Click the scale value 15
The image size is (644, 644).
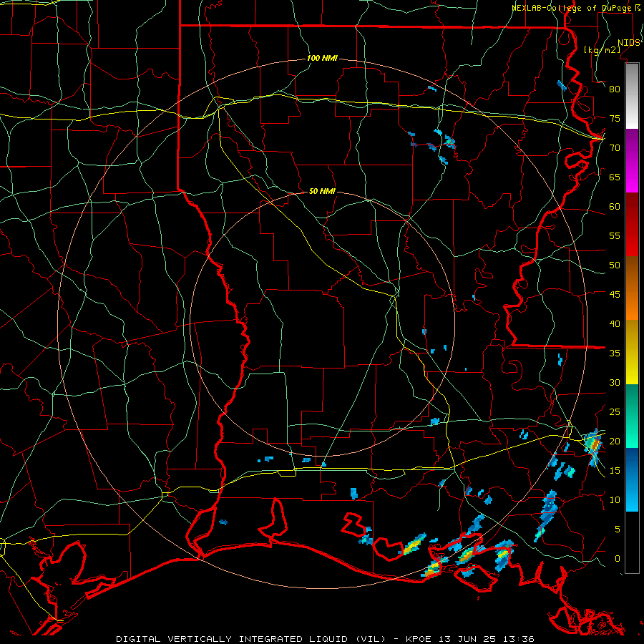click(615, 471)
